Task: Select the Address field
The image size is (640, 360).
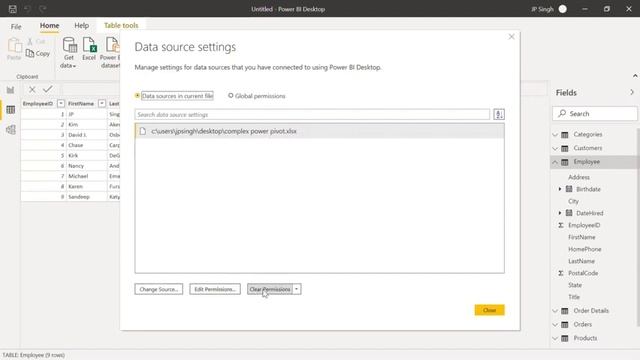Action: pos(579,177)
